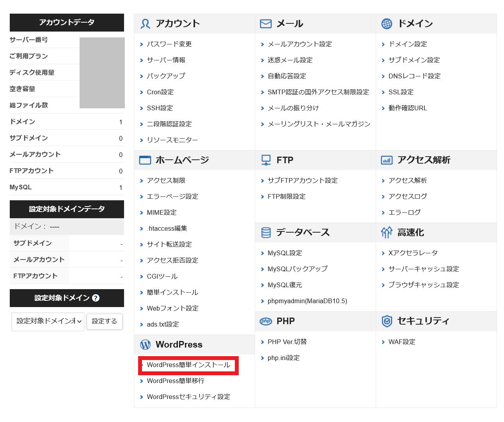Click the WordPress logo icon
This screenshot has height=422, width=504.
145,345
